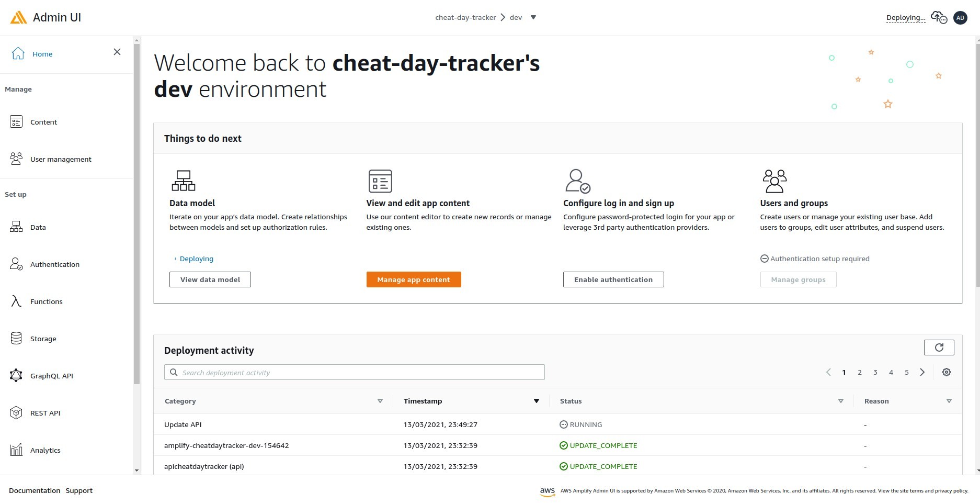Open Functions lambda icon in sidebar

tap(16, 301)
